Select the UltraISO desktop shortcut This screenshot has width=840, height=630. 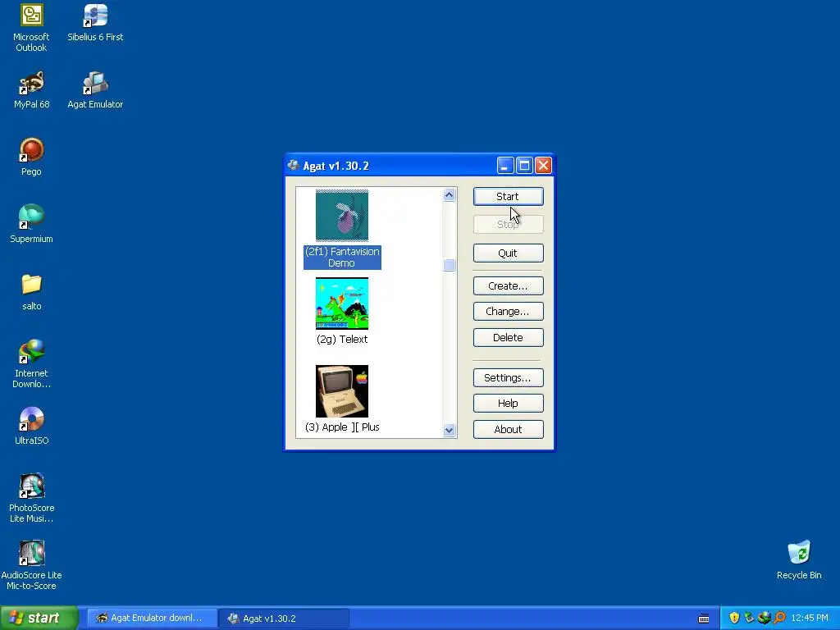(31, 426)
